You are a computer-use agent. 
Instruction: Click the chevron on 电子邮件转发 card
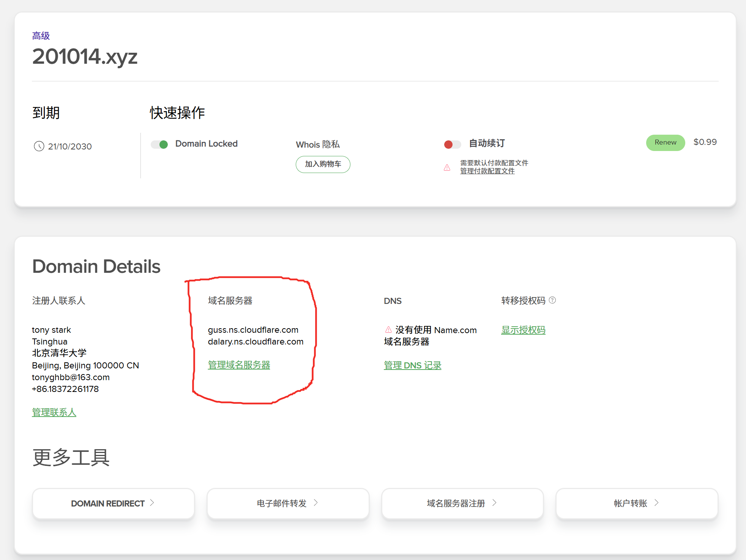[x=315, y=503]
